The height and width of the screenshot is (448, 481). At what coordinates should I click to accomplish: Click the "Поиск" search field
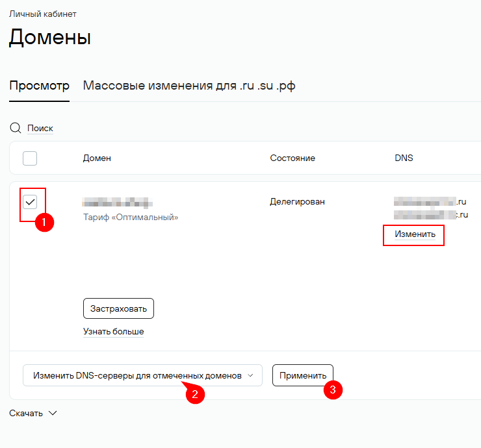click(x=40, y=128)
